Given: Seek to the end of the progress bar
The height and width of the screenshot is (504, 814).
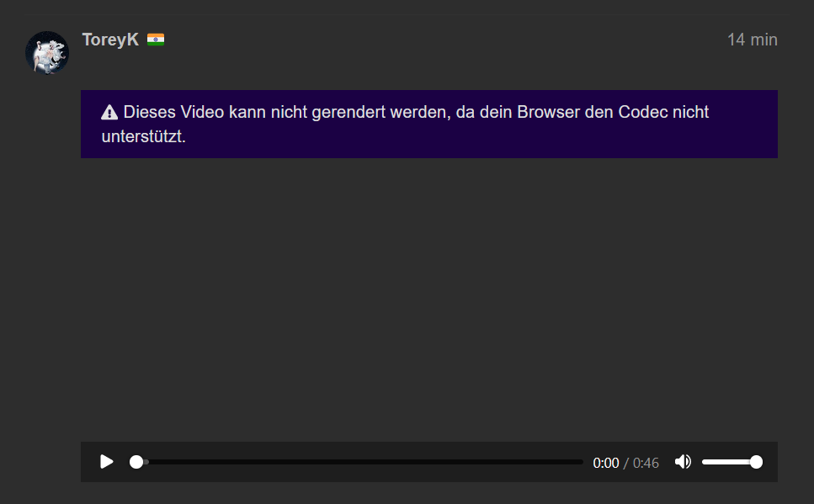Looking at the screenshot, I should point(581,462).
